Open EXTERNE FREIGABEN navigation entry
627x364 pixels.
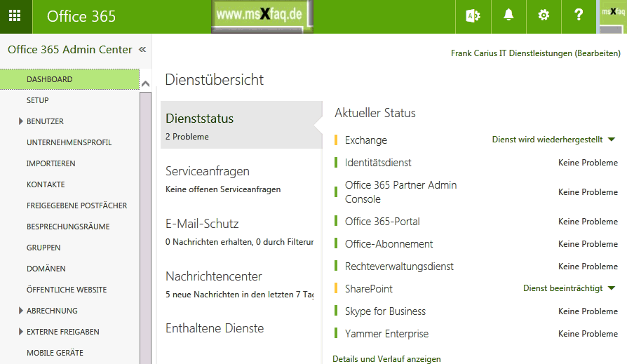[x=63, y=332]
